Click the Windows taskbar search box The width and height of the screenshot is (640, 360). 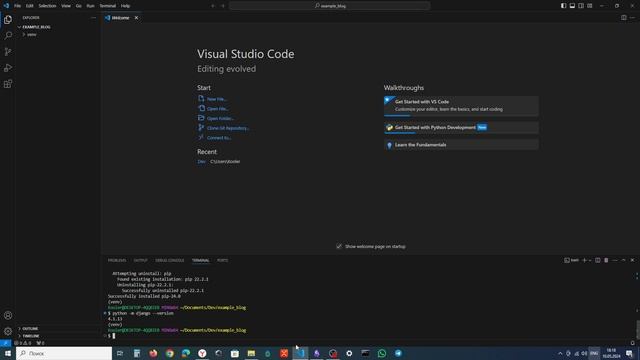[64, 353]
